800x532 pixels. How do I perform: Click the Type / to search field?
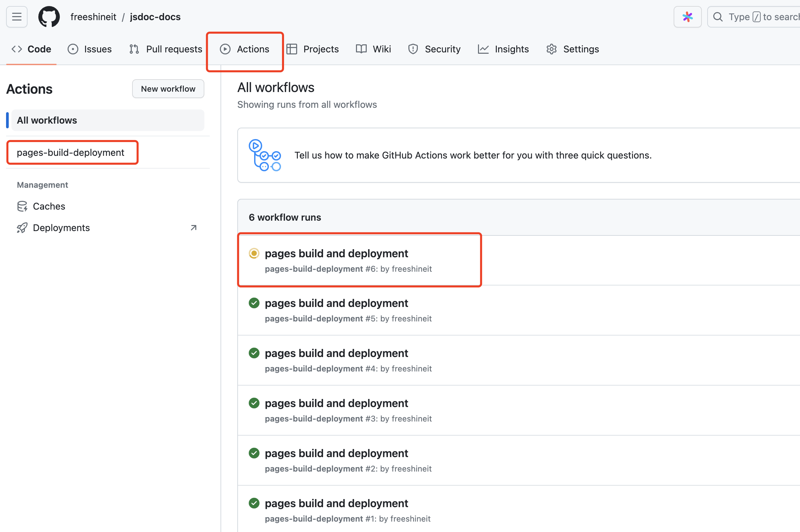pyautogui.click(x=761, y=17)
